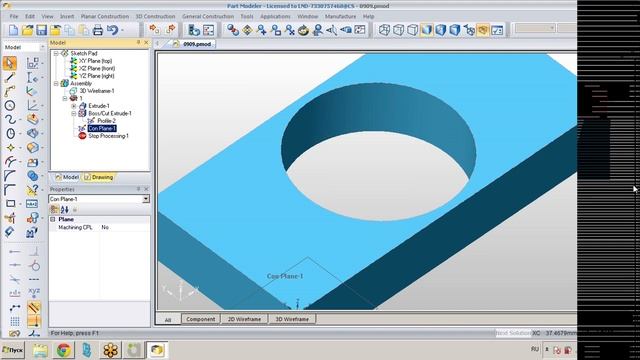Choose the Rectangle sketch tool
Image resolution: width=640 pixels, height=360 pixels.
tap(10, 203)
